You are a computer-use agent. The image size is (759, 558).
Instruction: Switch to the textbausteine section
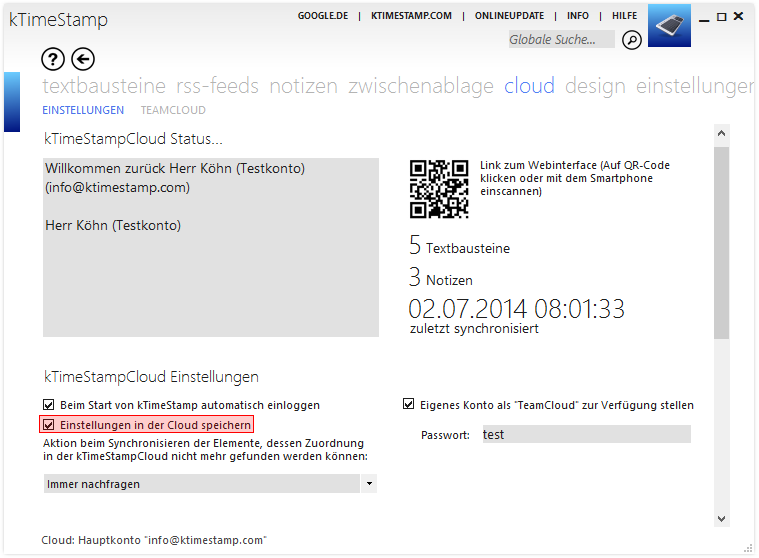104,86
